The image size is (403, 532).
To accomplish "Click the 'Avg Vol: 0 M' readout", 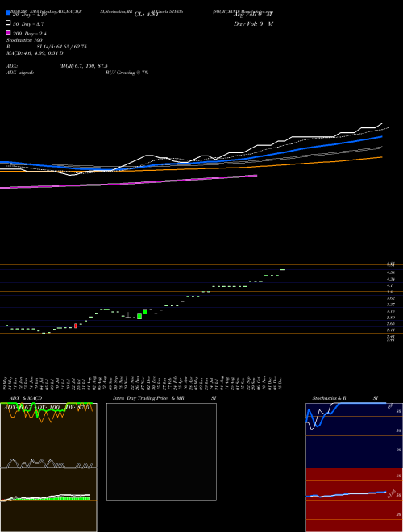I will pos(253,15).
